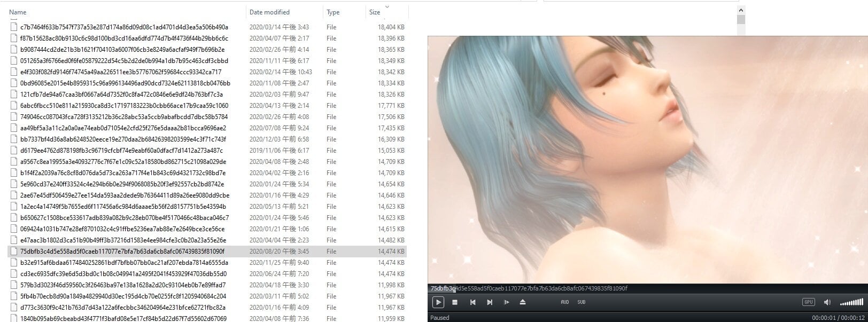Click the file icon of 5e960cd37e240 row
868x322 pixels.
click(14, 184)
